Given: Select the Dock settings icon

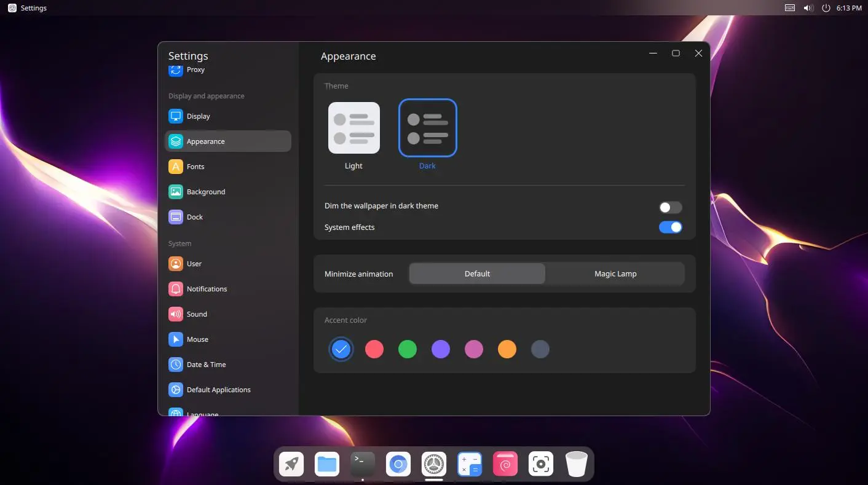Looking at the screenshot, I should 176,217.
